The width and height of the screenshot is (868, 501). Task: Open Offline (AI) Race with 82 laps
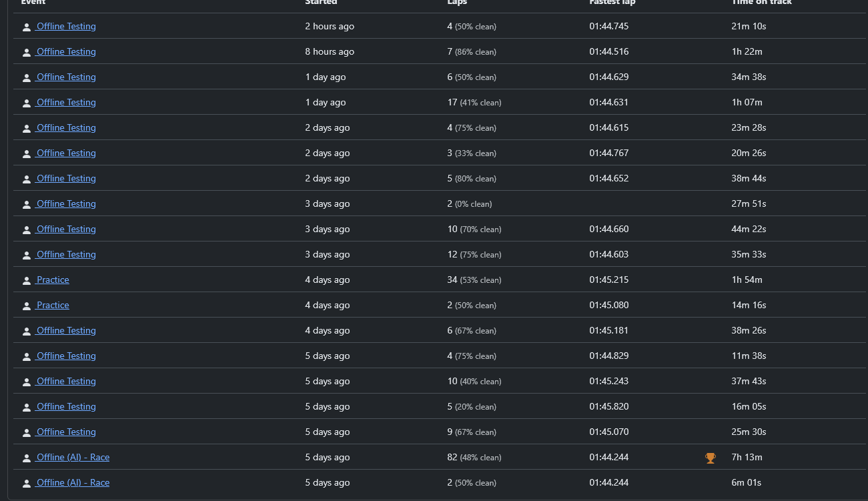point(72,457)
